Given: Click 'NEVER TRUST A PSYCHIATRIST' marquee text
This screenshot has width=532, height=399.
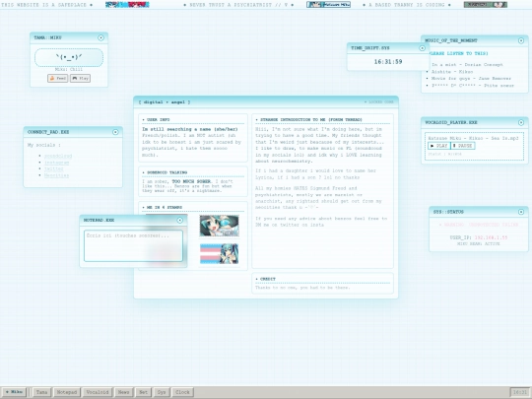Looking at the screenshot, I should click(234, 5).
